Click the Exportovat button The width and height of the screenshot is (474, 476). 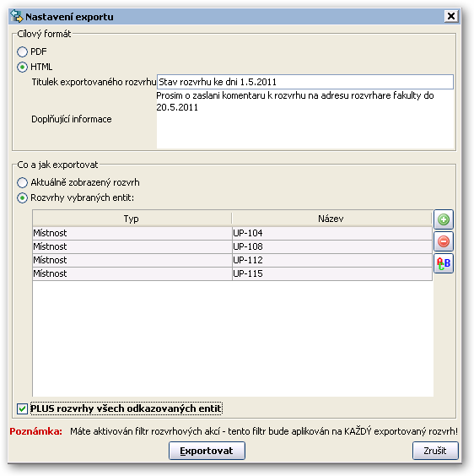(x=207, y=451)
